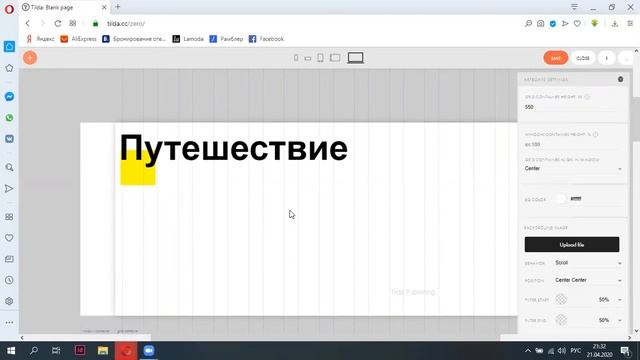
Task: Click the Upload file button
Action: 572,244
